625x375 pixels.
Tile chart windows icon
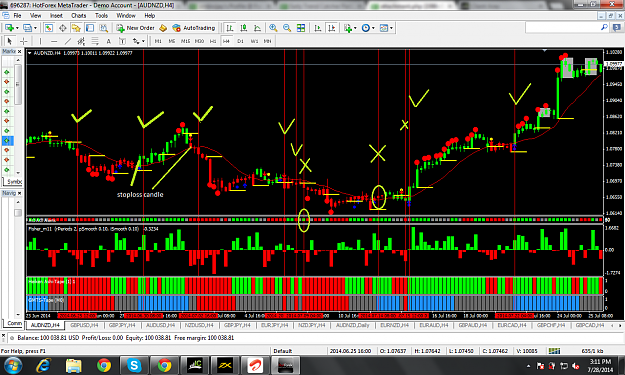coord(301,28)
